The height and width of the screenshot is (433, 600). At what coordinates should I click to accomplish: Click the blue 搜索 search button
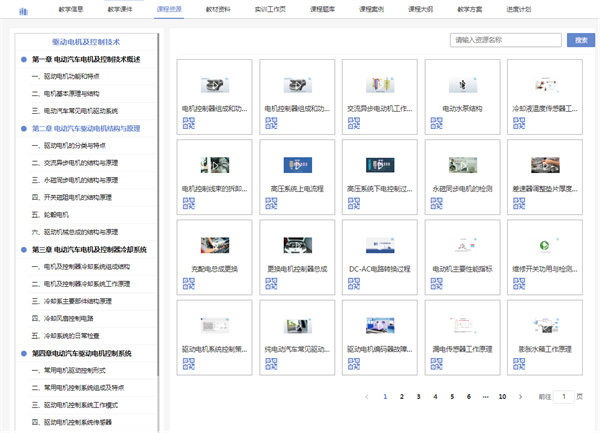(581, 40)
